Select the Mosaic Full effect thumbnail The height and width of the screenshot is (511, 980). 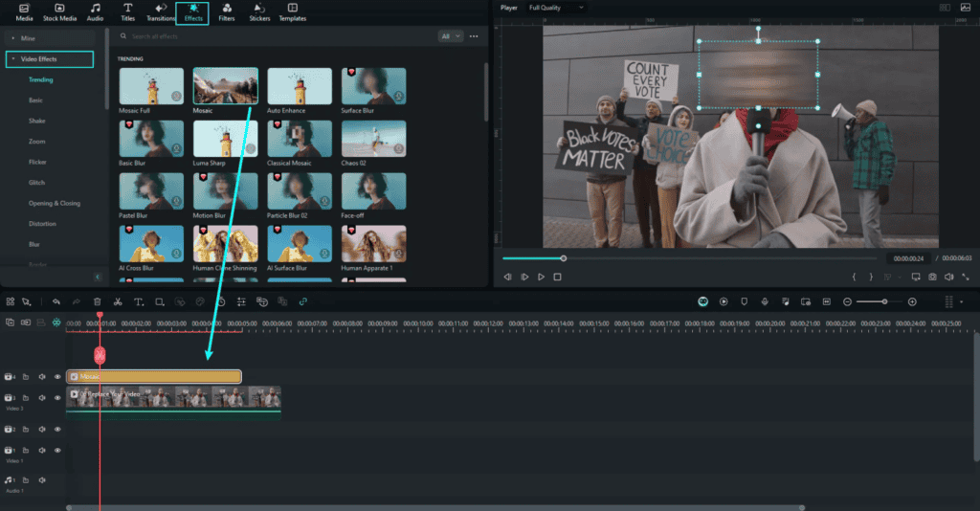click(151, 86)
